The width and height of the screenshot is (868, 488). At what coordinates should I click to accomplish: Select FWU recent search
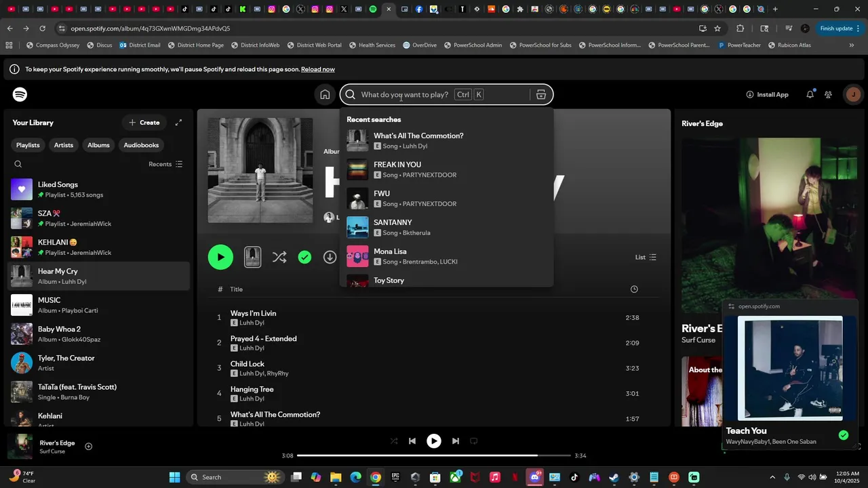[x=447, y=199]
